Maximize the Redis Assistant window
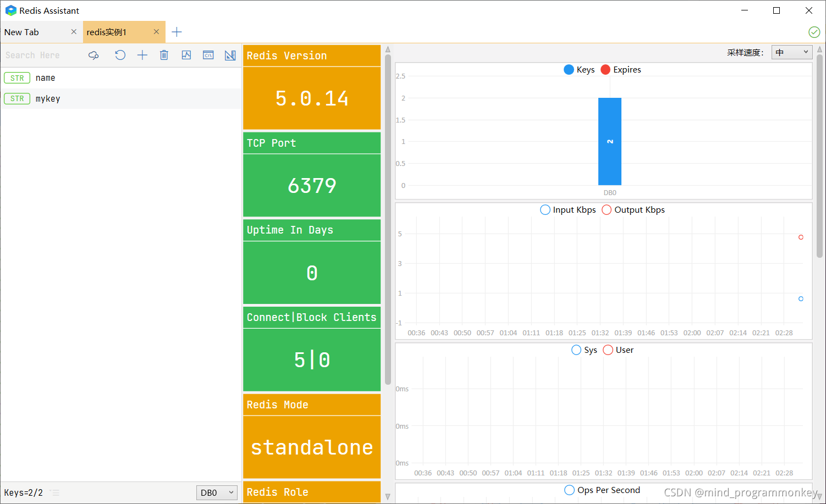826x504 pixels. tap(777, 10)
